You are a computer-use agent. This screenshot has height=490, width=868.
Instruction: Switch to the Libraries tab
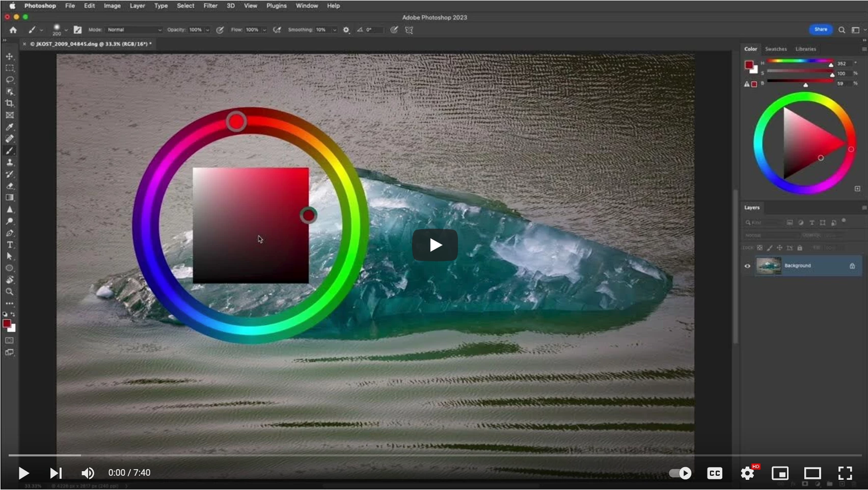pos(806,49)
